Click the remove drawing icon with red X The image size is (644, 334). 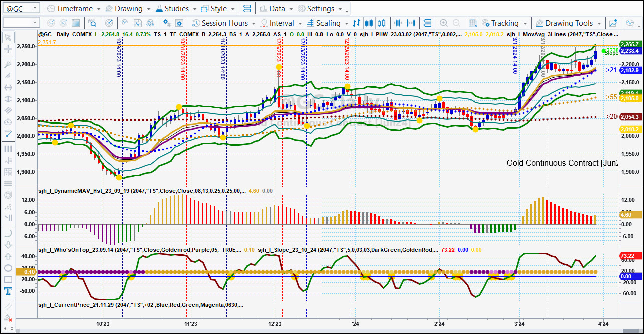tap(8, 318)
